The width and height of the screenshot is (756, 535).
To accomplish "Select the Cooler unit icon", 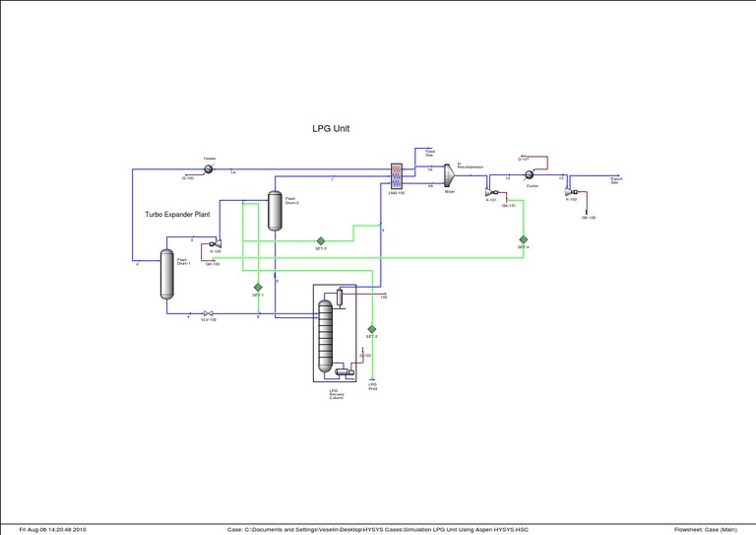I will (529, 175).
